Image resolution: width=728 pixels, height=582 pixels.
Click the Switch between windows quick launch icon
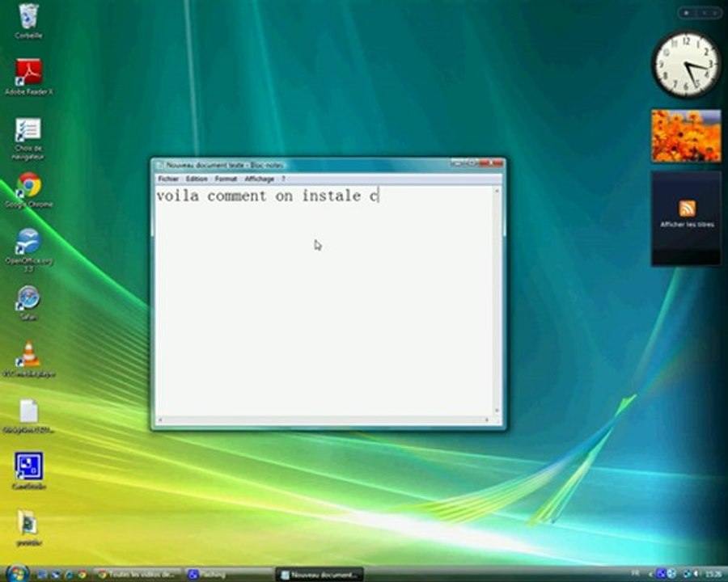(x=55, y=575)
